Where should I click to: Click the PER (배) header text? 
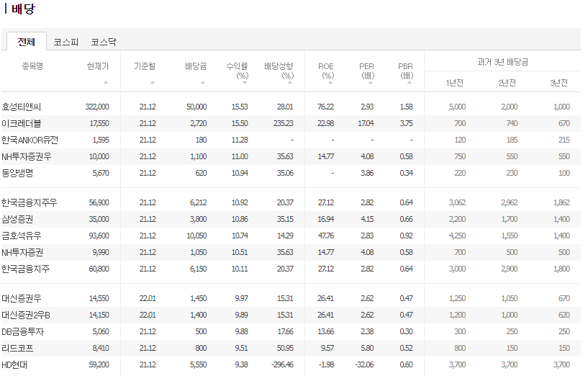367,71
